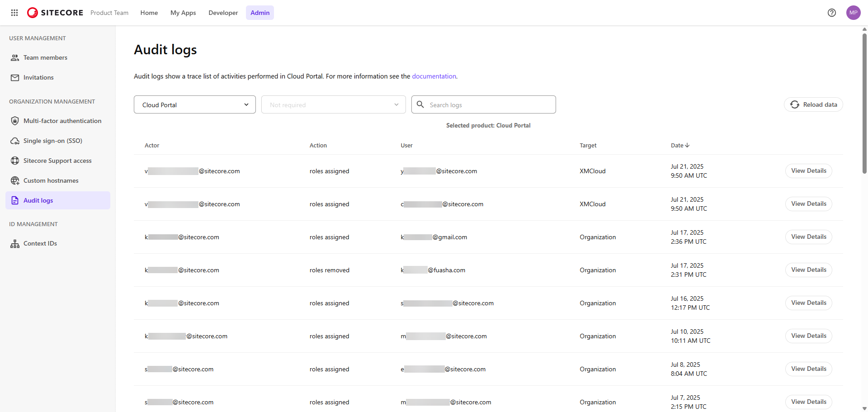Open Invitations in sidebar

point(58,77)
